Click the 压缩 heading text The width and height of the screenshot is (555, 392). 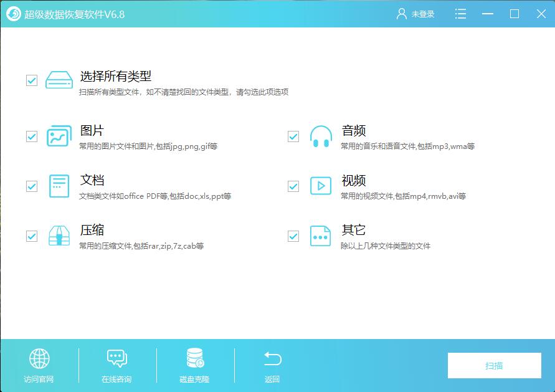(x=92, y=230)
